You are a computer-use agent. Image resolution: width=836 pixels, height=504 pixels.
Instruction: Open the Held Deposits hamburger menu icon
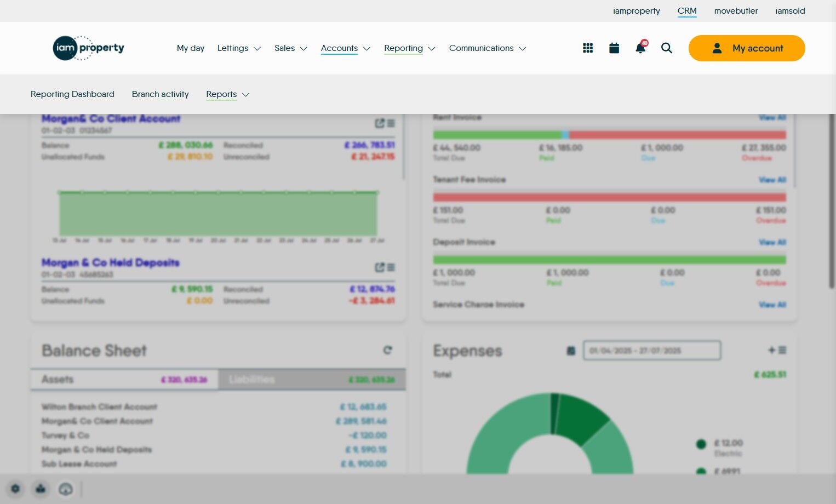tap(391, 267)
